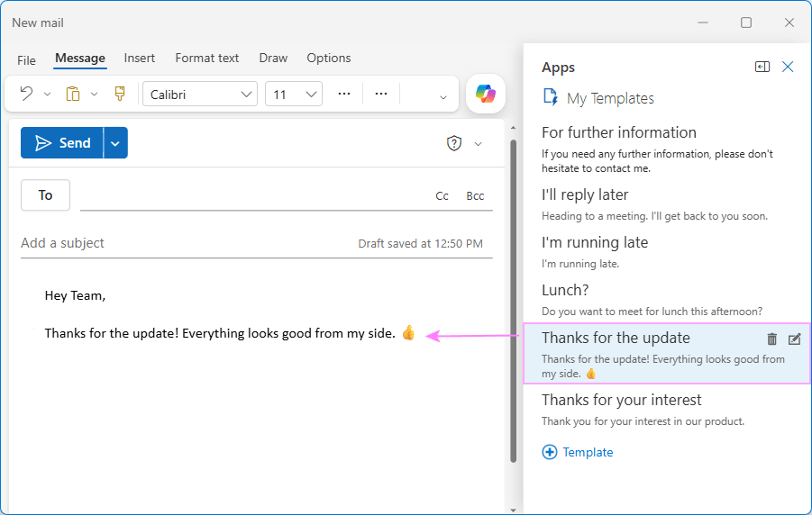Show the Cc field

point(442,196)
